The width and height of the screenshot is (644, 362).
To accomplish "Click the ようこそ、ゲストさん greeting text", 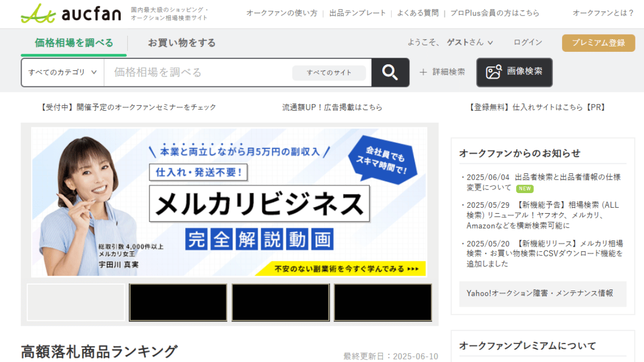I will [x=445, y=42].
